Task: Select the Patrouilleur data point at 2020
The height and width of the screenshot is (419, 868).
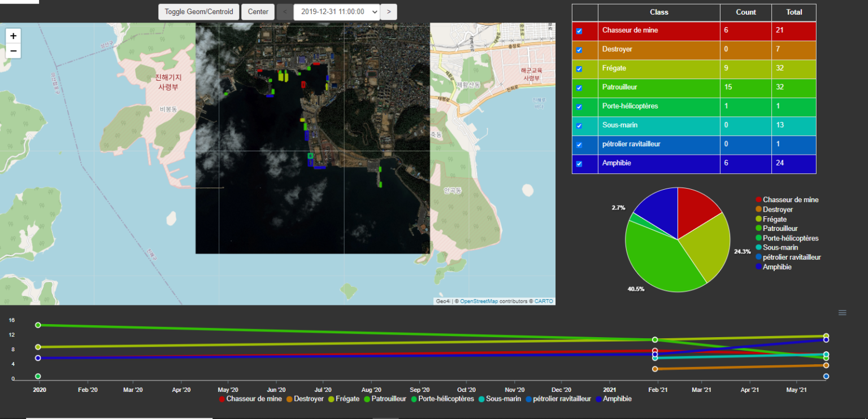Action: [x=38, y=325]
